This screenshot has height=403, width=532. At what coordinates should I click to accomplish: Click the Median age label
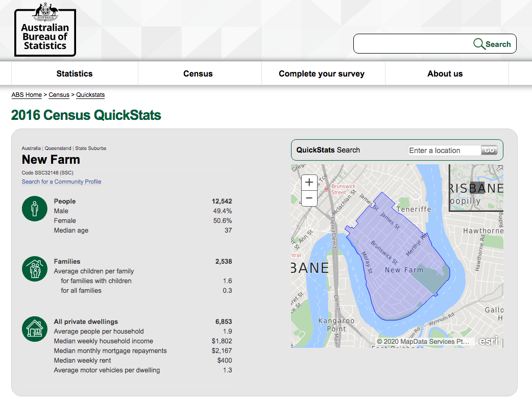(71, 231)
